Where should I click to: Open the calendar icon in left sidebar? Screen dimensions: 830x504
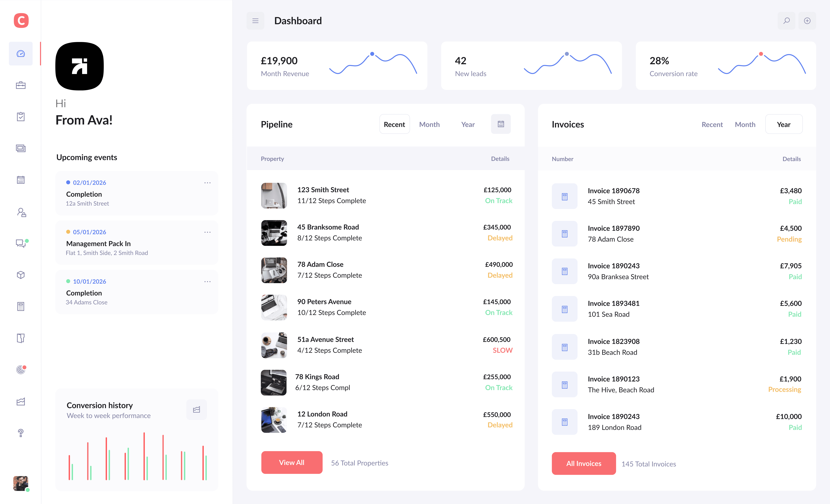coord(21,180)
